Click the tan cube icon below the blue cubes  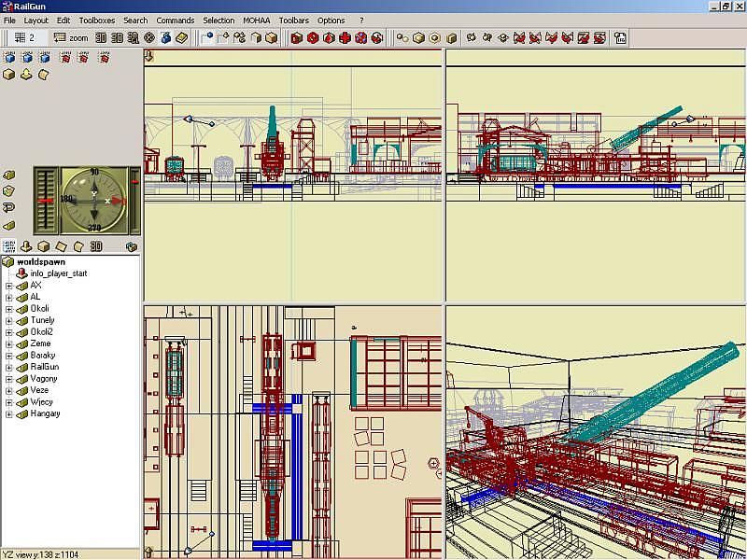point(9,75)
